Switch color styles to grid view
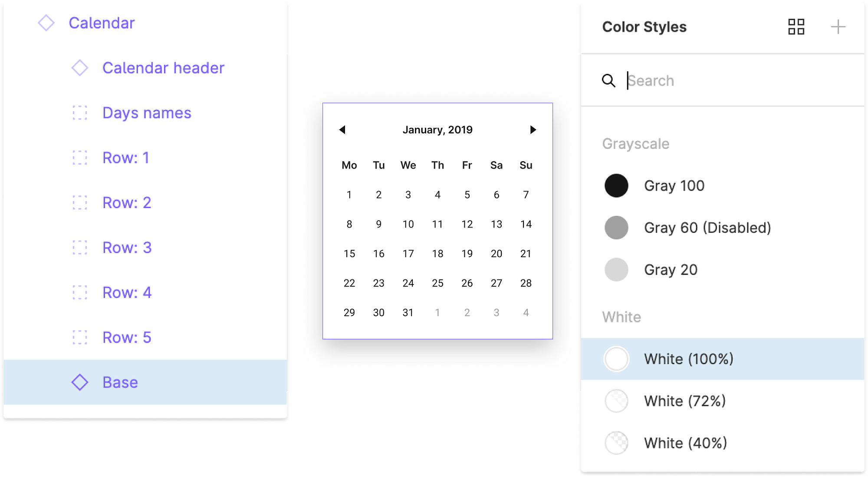868x477 pixels. (x=796, y=27)
